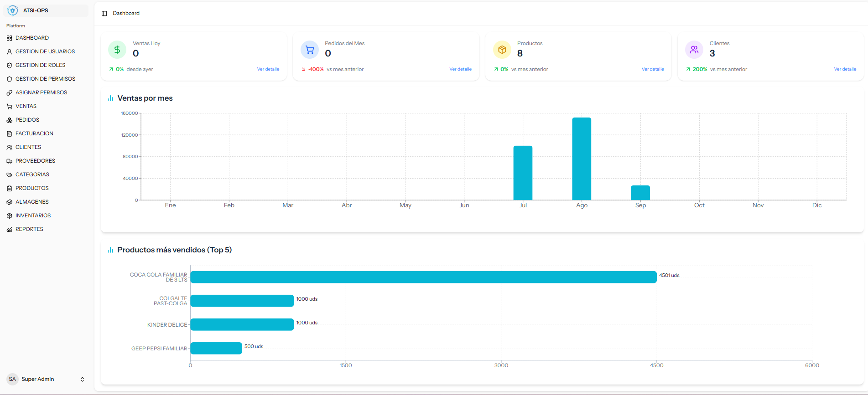
Task: Click Ver detalle under Pedidos del Mes
Action: (x=460, y=69)
